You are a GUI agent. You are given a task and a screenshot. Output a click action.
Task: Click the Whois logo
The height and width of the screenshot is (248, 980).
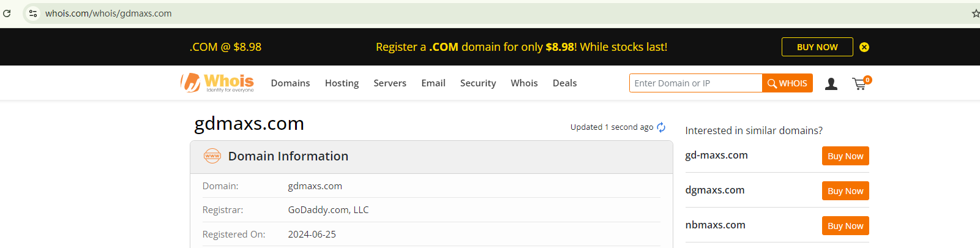(217, 83)
